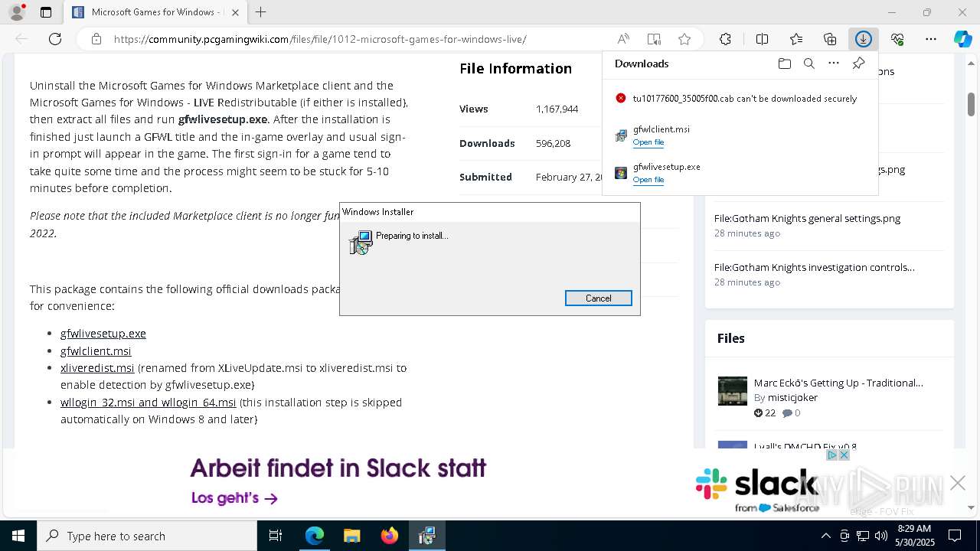The image size is (980, 551).
Task: Open the Action Center notifications
Action: 955,536
